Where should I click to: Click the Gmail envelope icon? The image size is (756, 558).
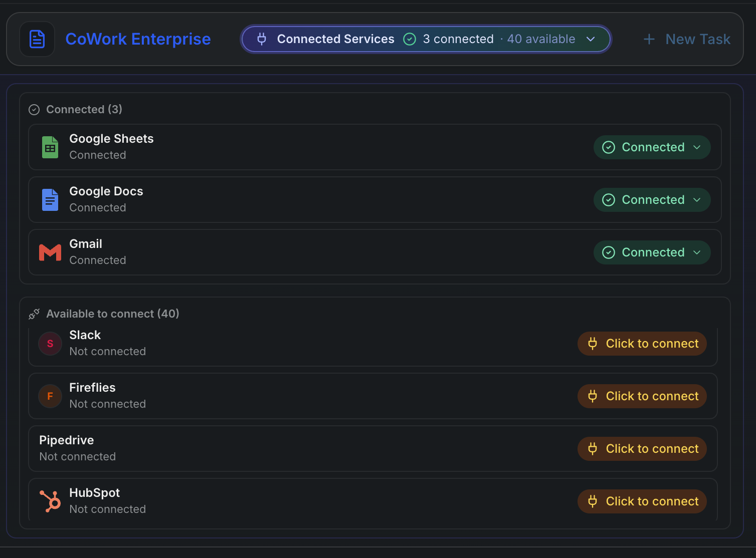[x=50, y=252]
